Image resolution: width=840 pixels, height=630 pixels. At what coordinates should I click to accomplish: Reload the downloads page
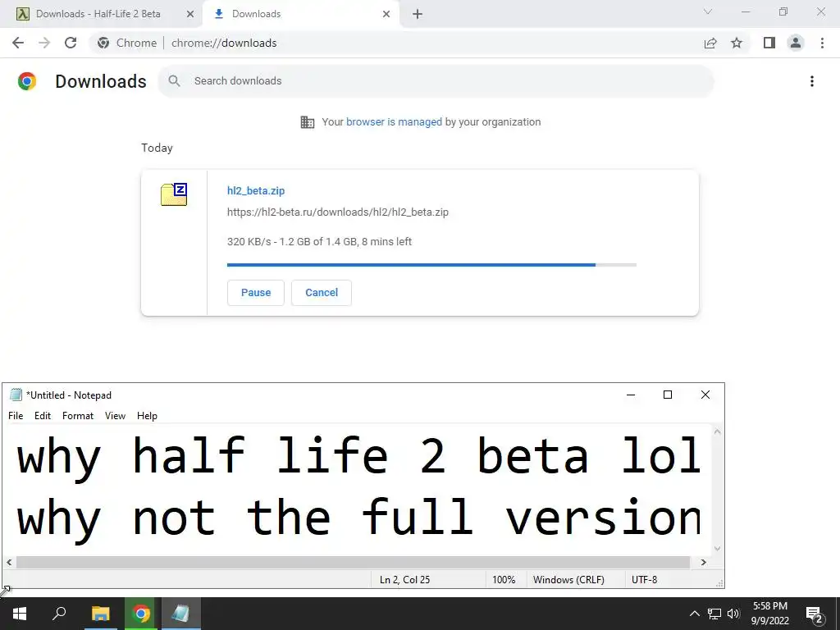(71, 43)
